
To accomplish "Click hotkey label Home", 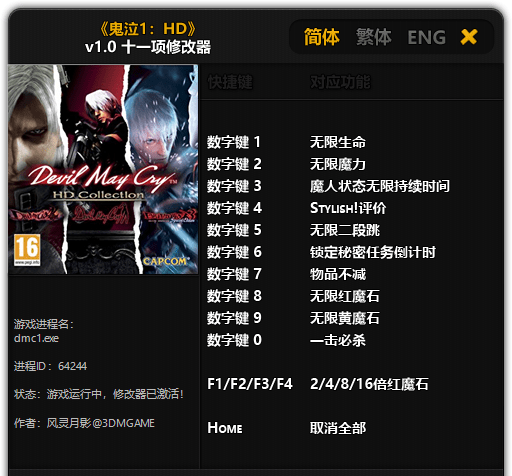I will click(225, 428).
